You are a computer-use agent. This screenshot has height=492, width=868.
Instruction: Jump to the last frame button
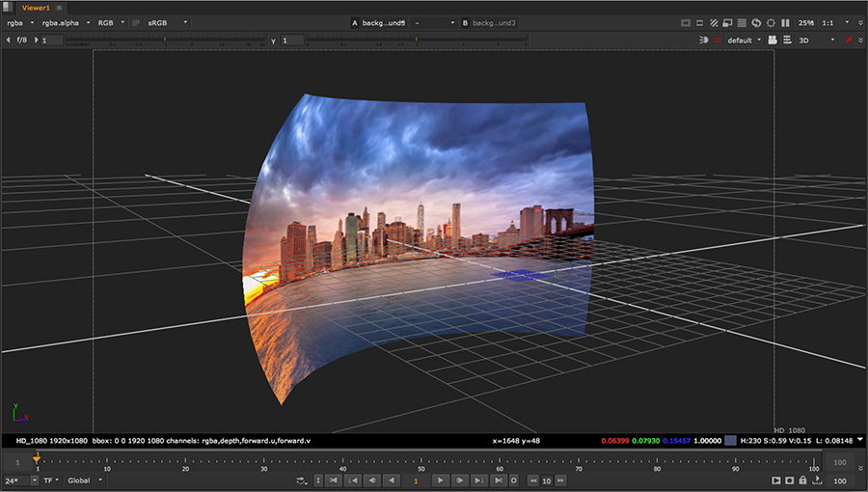tap(499, 480)
